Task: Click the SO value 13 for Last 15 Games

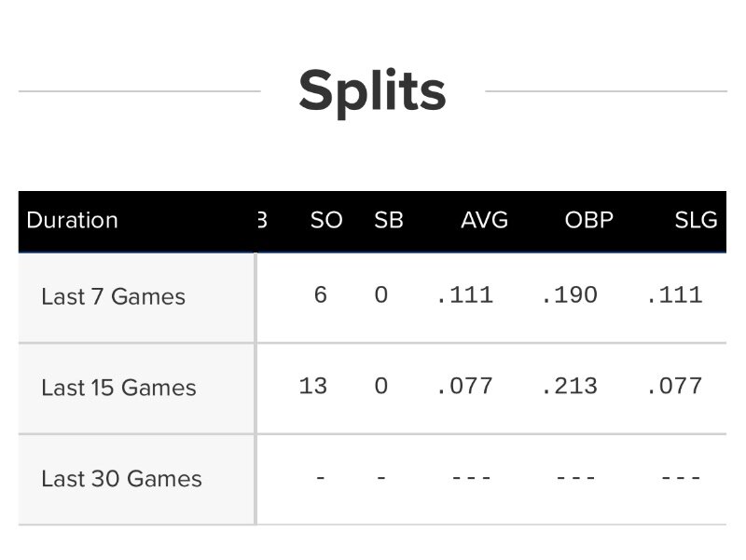Action: [x=313, y=386]
